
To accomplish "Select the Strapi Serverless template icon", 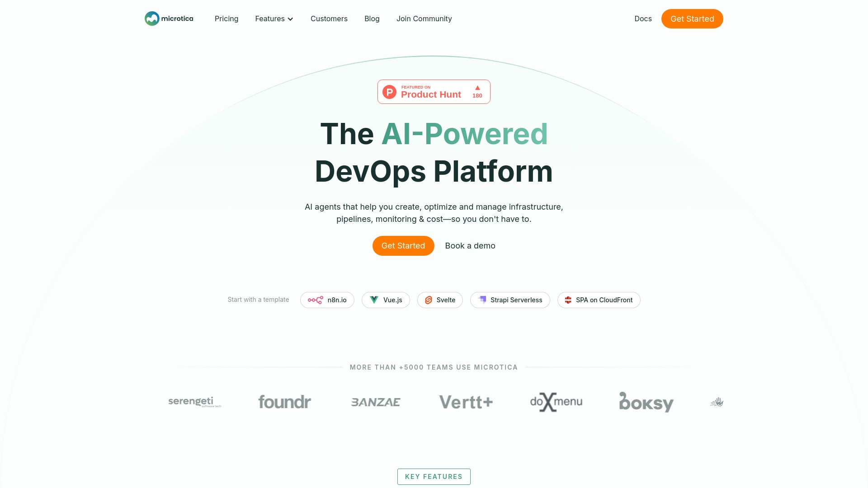I will [482, 300].
